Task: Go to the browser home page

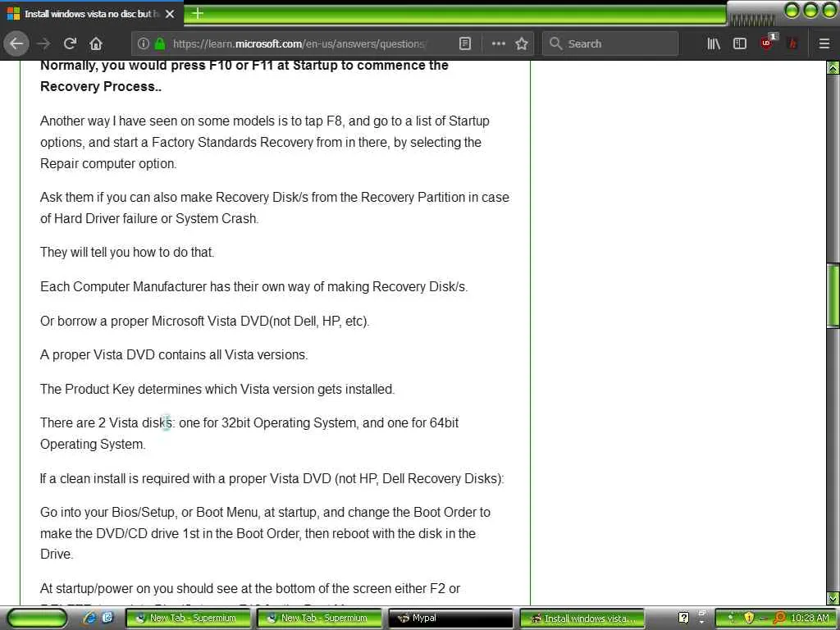Action: pyautogui.click(x=96, y=44)
